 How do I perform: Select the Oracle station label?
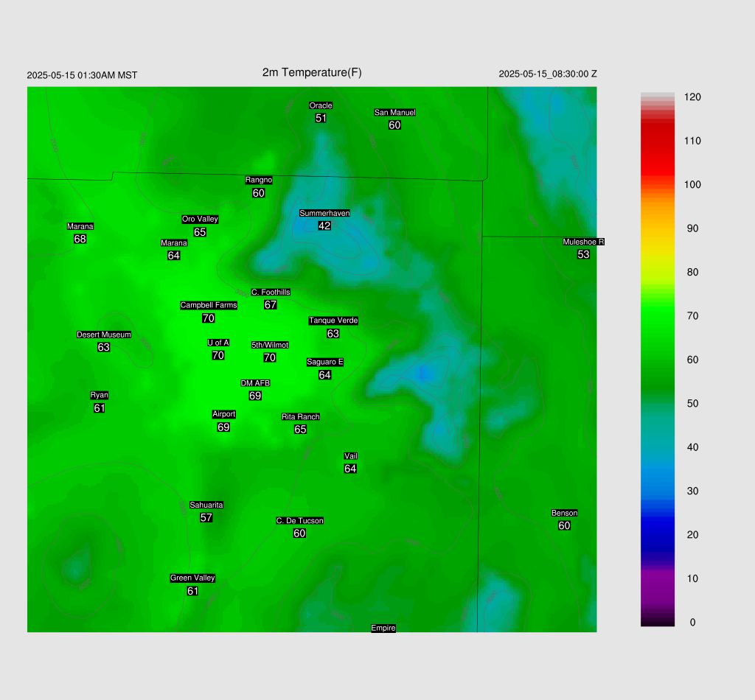click(321, 106)
